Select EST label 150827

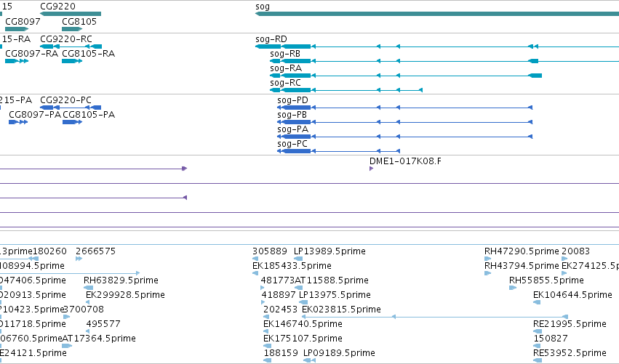551,339
